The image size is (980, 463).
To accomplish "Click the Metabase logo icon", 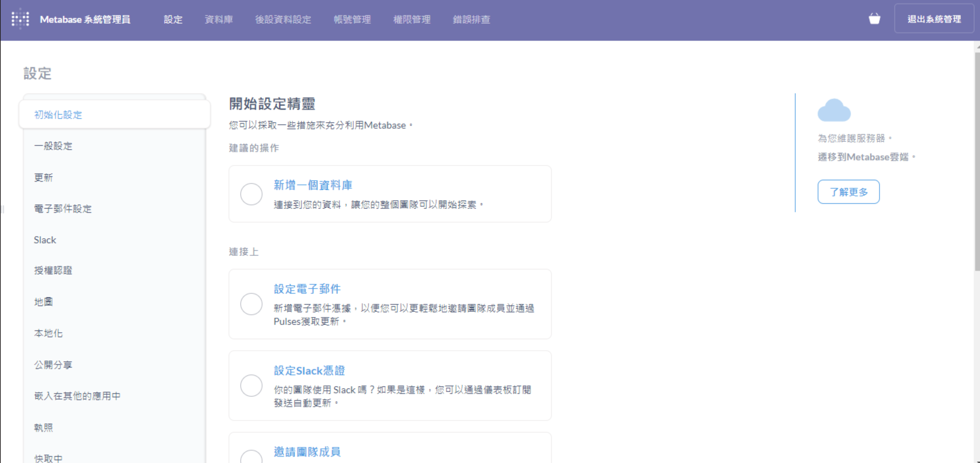I will (20, 19).
